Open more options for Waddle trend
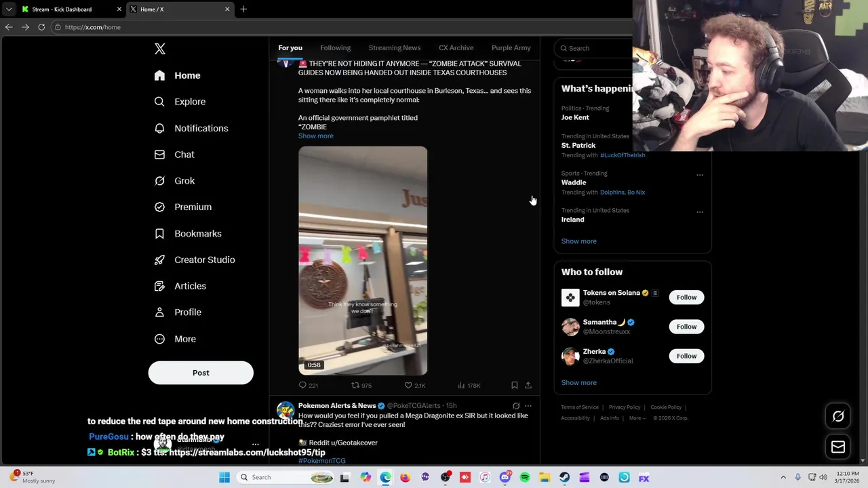 (700, 175)
